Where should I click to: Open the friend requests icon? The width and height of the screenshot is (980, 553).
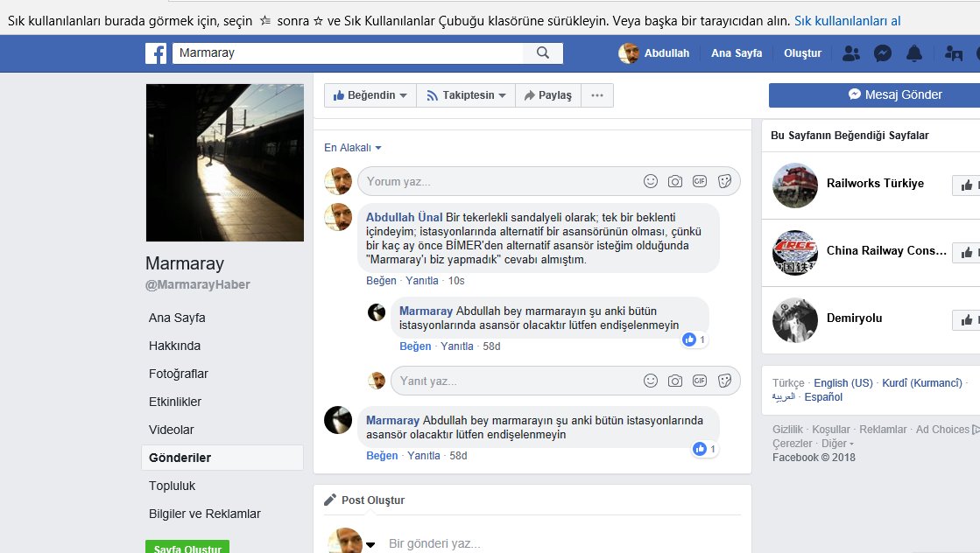(850, 53)
